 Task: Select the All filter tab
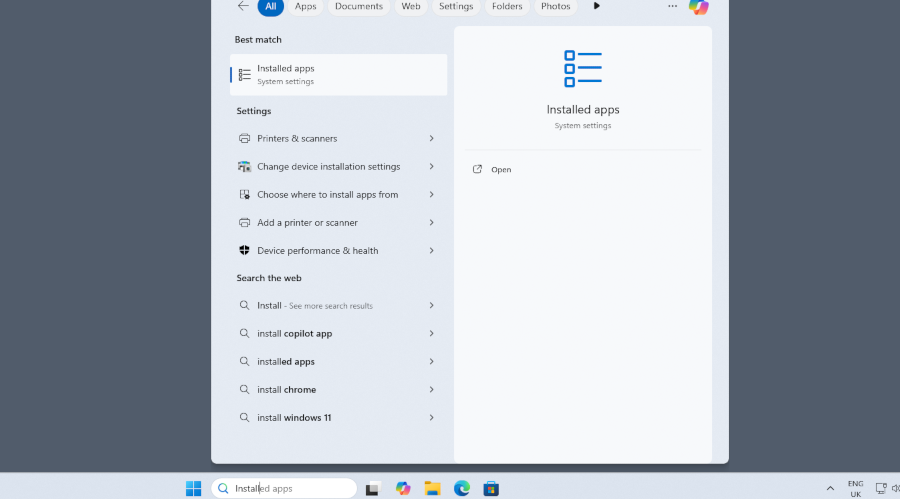(x=270, y=6)
